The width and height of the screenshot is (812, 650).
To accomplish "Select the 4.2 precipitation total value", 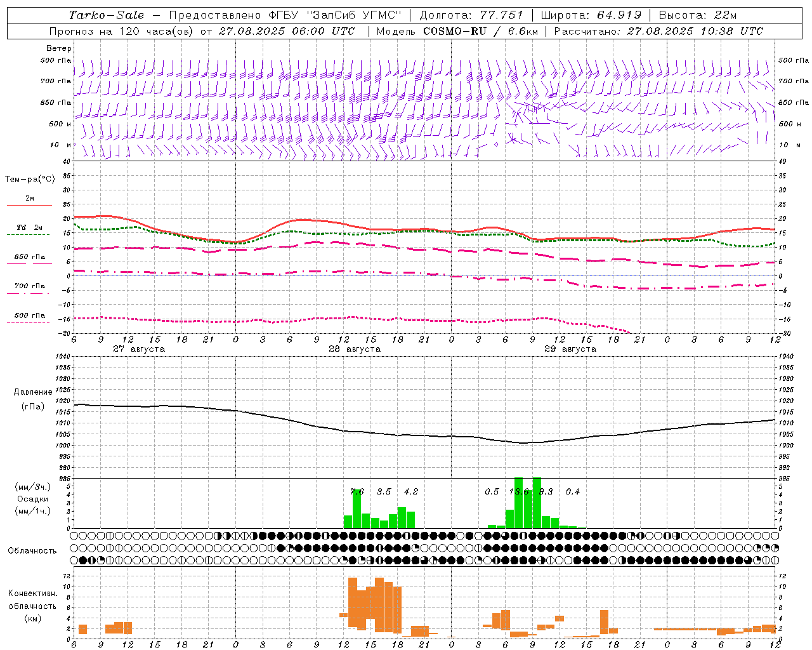I will pos(411,491).
